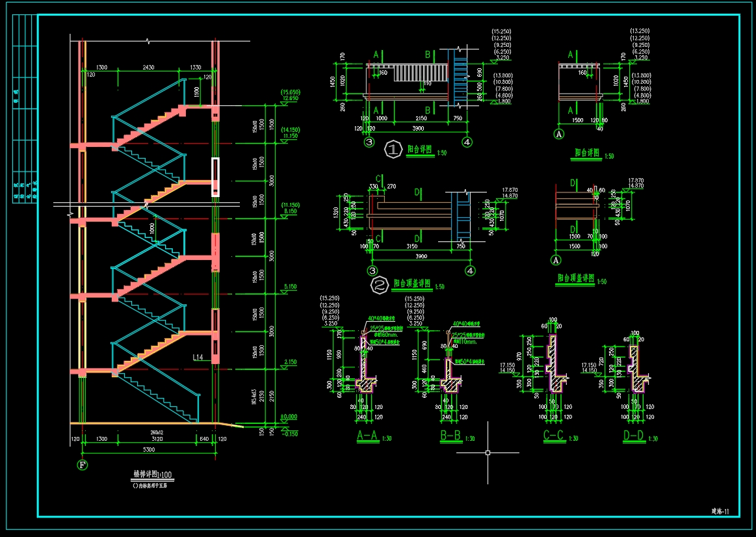Click the '()内标高用于五层' note text
756x537 pixels.
(x=150, y=486)
